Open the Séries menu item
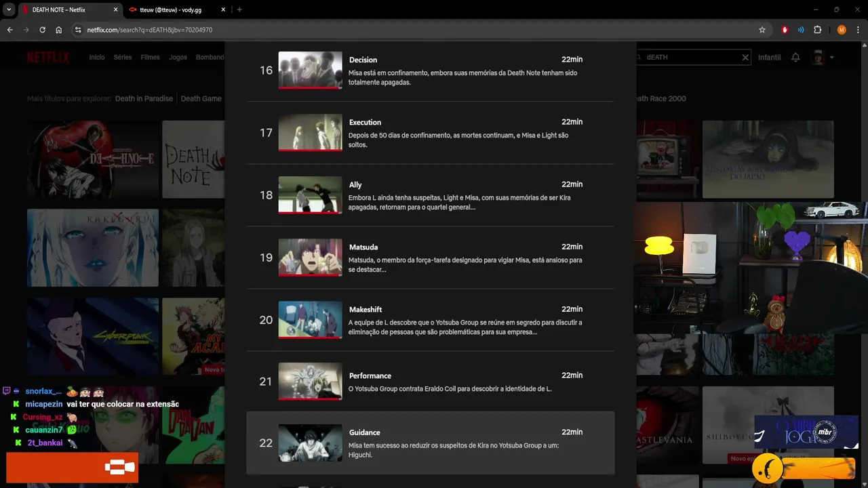This screenshot has height=488, width=868. pyautogui.click(x=123, y=57)
